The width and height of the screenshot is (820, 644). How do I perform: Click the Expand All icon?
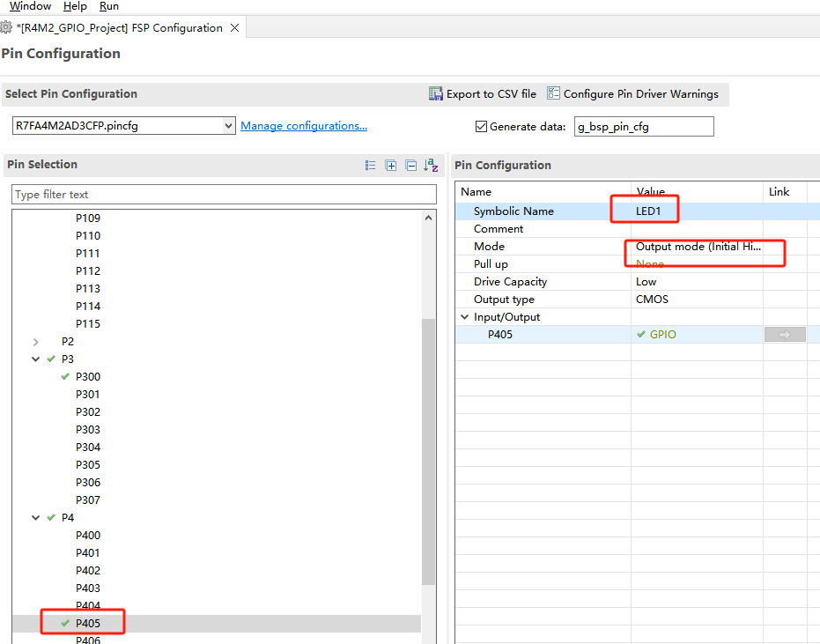[x=391, y=166]
